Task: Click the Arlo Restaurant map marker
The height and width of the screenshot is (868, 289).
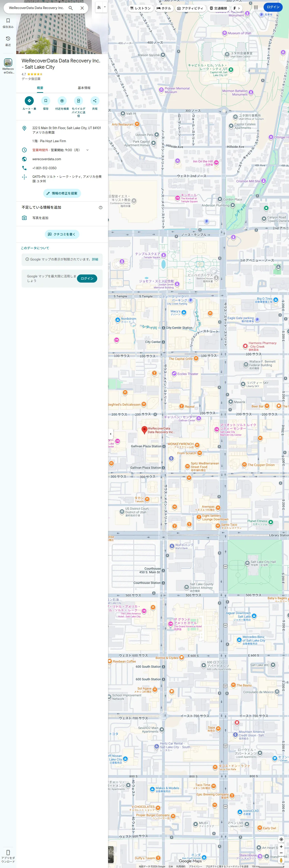Action: [137, 124]
